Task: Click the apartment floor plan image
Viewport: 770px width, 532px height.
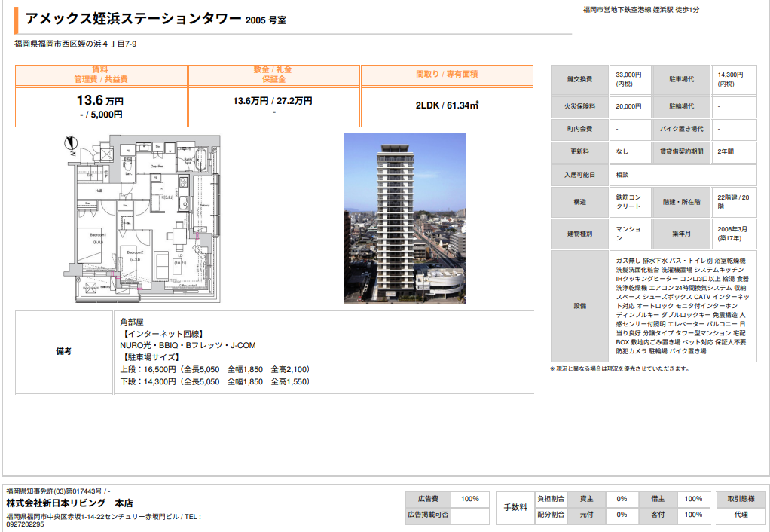Action: 143,219
